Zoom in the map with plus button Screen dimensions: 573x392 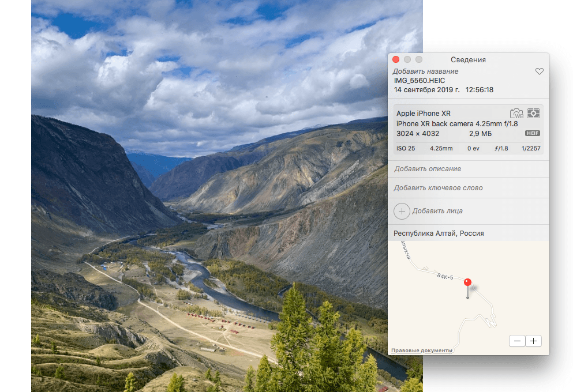534,341
